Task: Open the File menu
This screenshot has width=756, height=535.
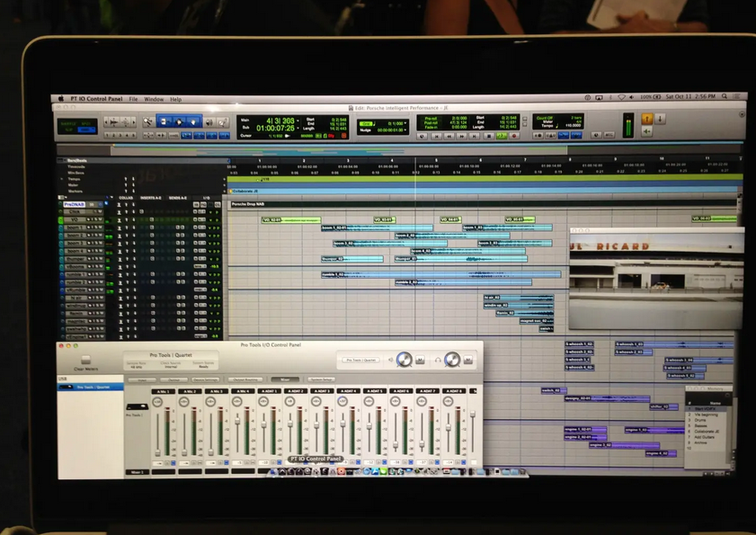Action: tap(133, 99)
